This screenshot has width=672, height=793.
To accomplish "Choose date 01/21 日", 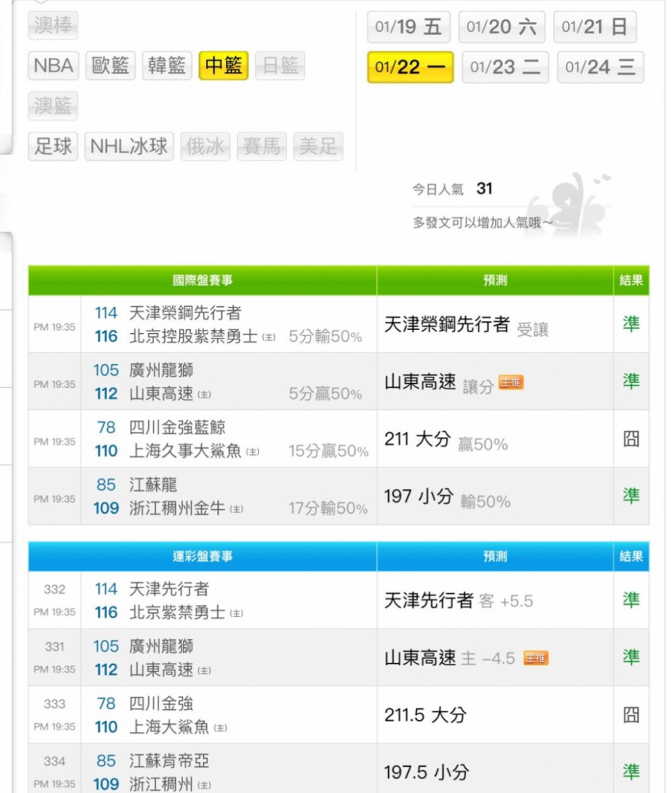I will click(595, 27).
